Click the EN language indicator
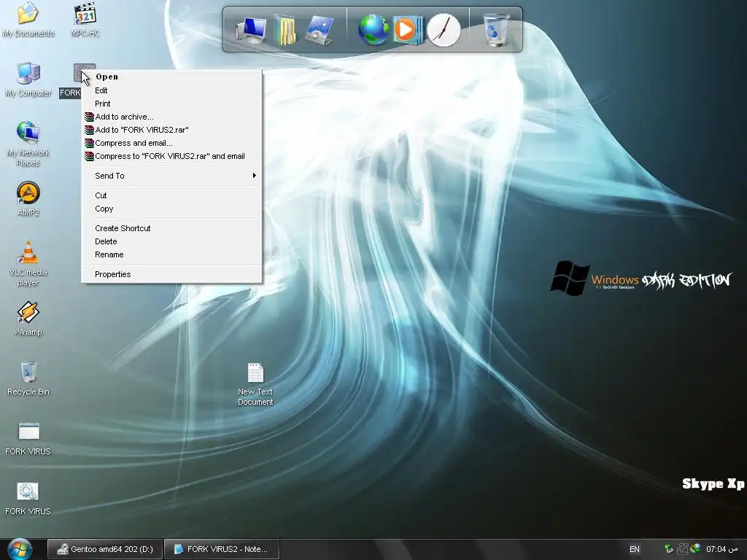The height and width of the screenshot is (560, 747). click(635, 549)
